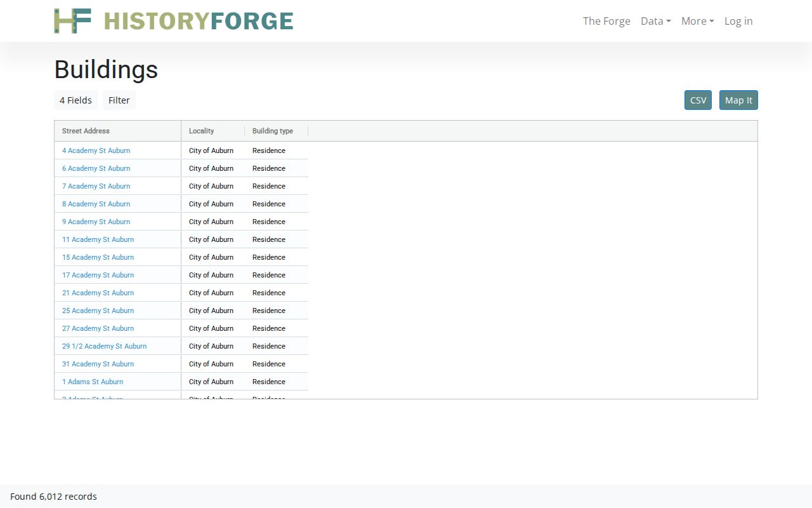The image size is (812, 508).
Task: Select City of Auburn cell for 17 Academy St
Action: 213,275
